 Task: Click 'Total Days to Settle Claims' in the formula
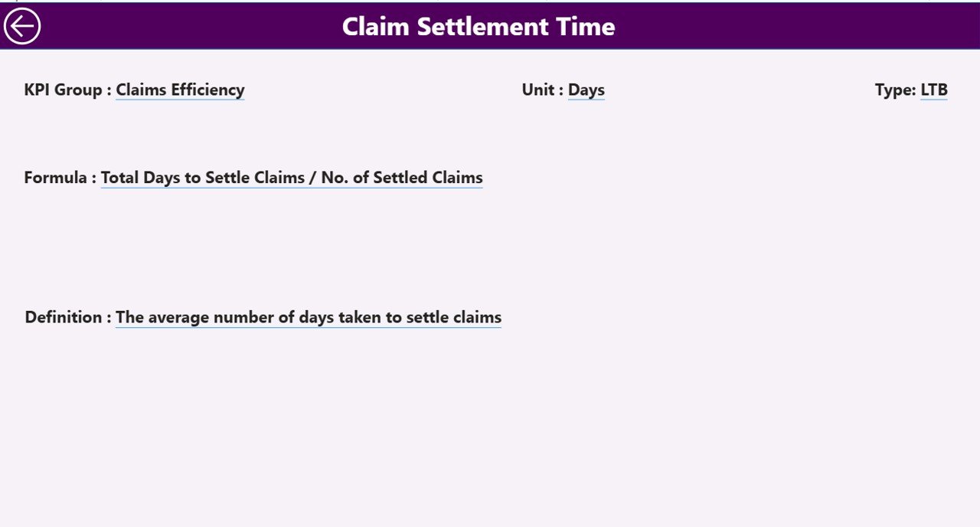[201, 177]
